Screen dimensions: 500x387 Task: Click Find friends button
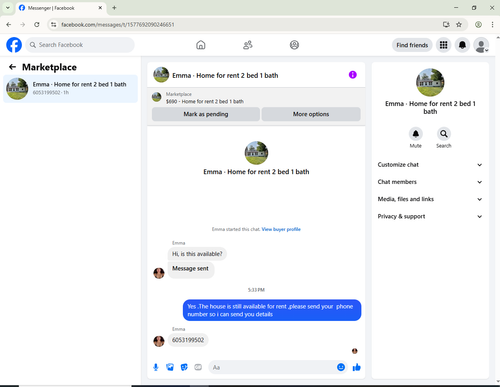[412, 45]
